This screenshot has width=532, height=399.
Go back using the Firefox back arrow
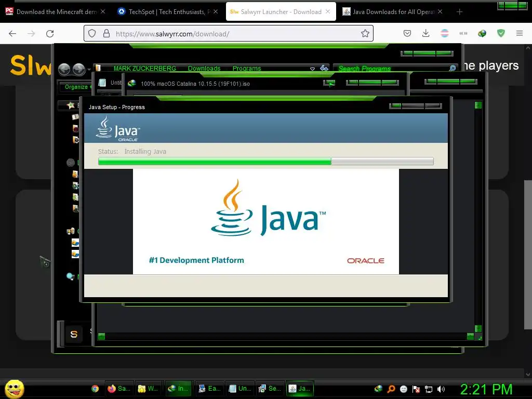[x=12, y=34]
